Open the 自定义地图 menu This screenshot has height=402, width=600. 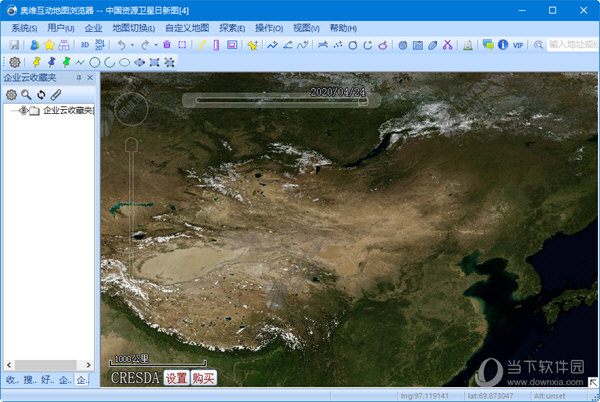pyautogui.click(x=187, y=28)
